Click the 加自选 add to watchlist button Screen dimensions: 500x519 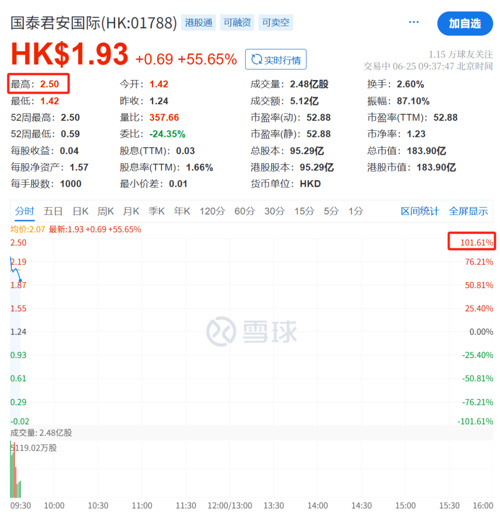[465, 23]
